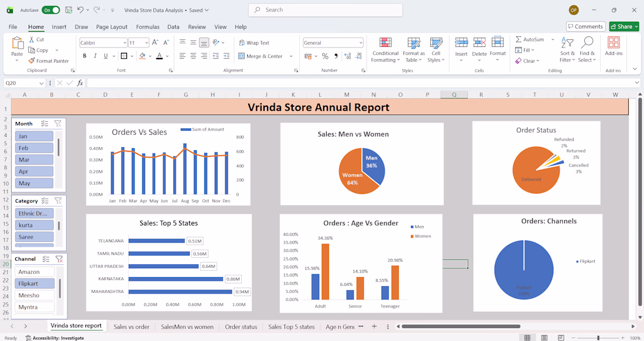Center align text horizontally
The image size is (644, 341).
tap(193, 56)
